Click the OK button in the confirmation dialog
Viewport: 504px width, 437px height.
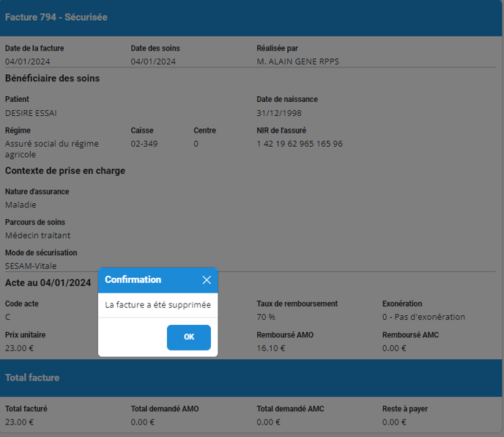pos(188,337)
